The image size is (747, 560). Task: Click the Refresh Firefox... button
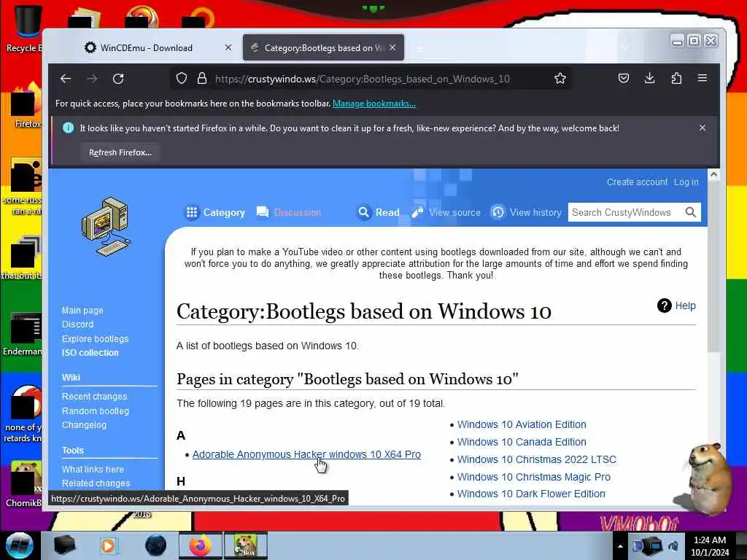click(x=120, y=152)
